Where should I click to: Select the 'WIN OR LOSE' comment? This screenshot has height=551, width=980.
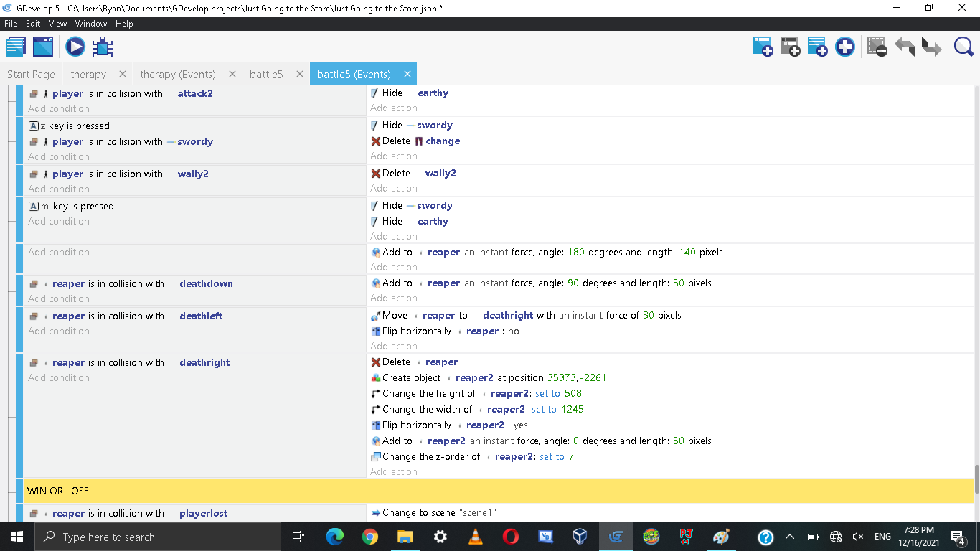[x=499, y=491]
